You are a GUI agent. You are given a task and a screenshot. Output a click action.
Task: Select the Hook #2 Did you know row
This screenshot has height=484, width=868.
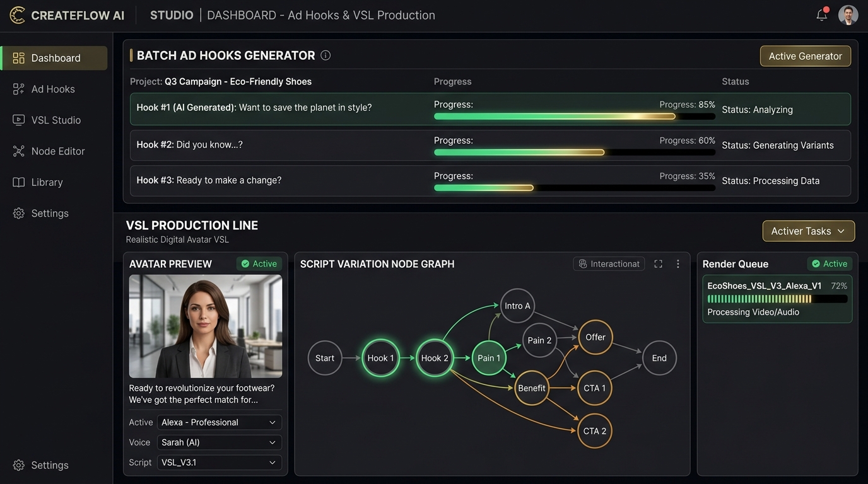(x=490, y=145)
